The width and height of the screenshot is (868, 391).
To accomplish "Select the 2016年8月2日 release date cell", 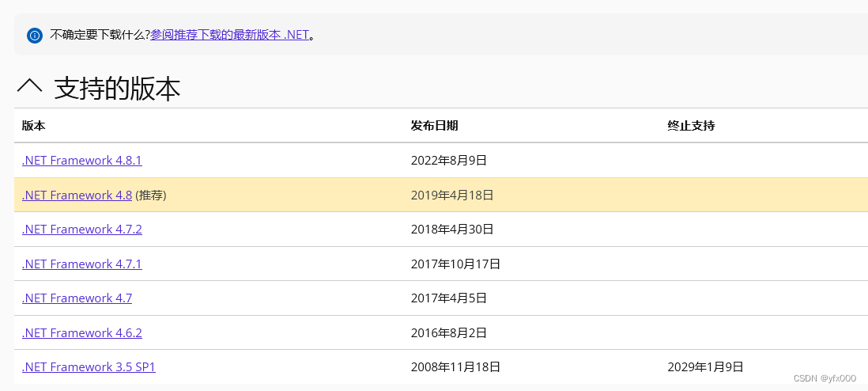I will point(449,332).
